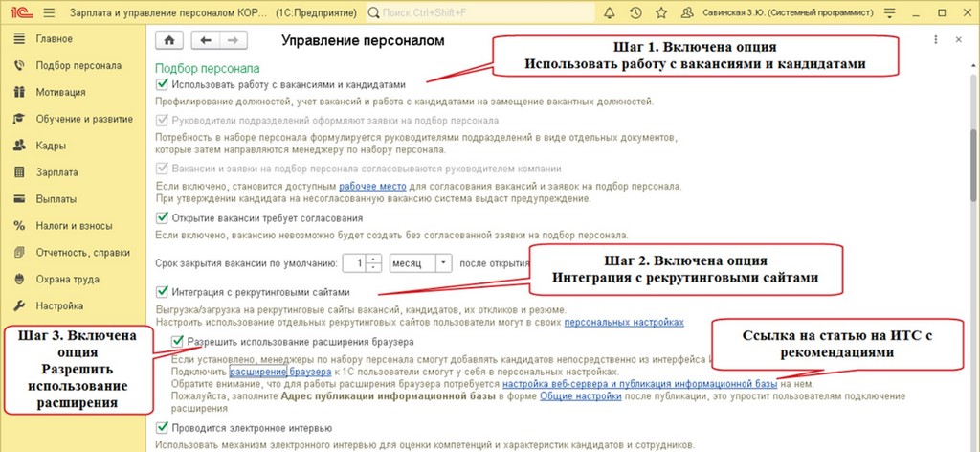980x452 pixels.
Task: Click the search magnifier icon
Action: pos(373,13)
